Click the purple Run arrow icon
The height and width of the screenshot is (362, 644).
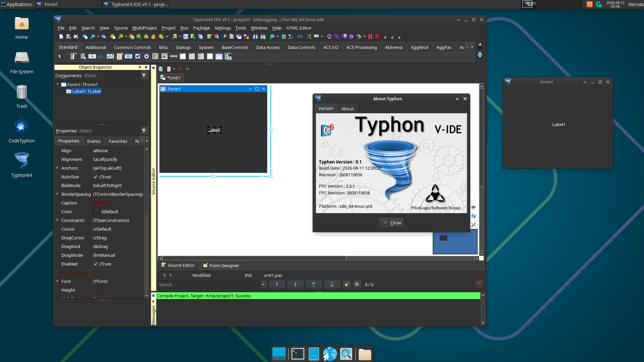pos(352,37)
